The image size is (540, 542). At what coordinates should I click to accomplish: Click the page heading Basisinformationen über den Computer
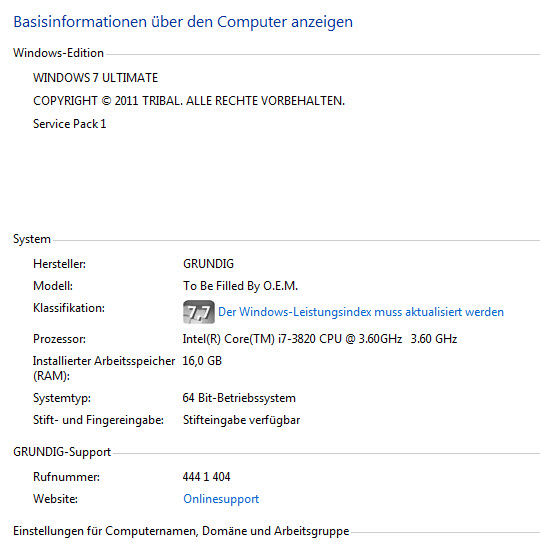click(x=183, y=22)
